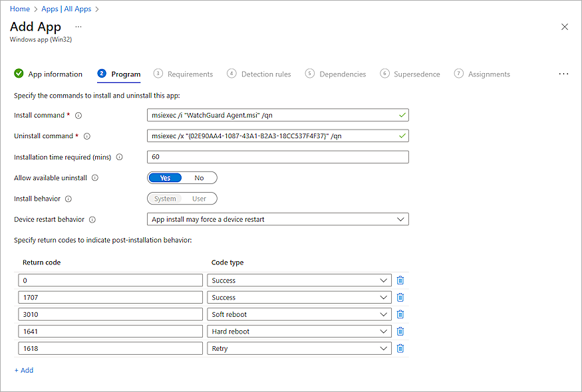
Task: Click the App information completed checkmark icon
Action: click(19, 74)
